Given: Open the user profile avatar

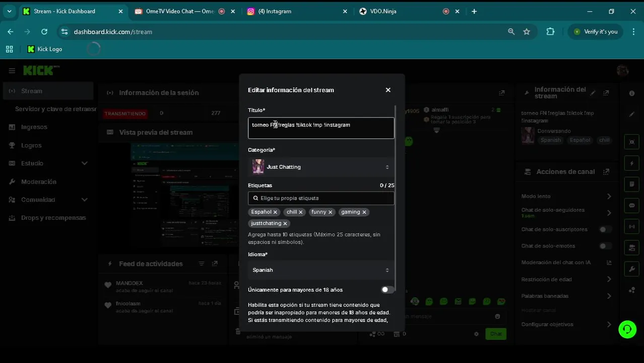Looking at the screenshot, I should tap(623, 71).
